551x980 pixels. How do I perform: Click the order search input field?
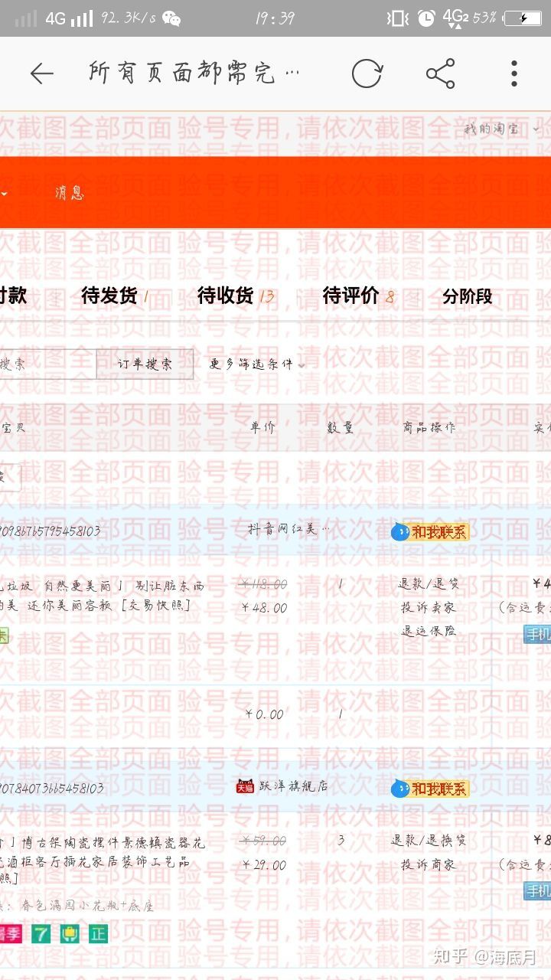pyautogui.click(x=46, y=364)
